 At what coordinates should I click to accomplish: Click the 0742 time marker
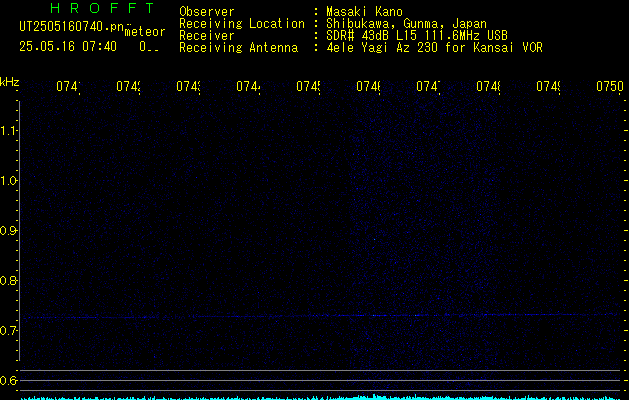pos(128,86)
